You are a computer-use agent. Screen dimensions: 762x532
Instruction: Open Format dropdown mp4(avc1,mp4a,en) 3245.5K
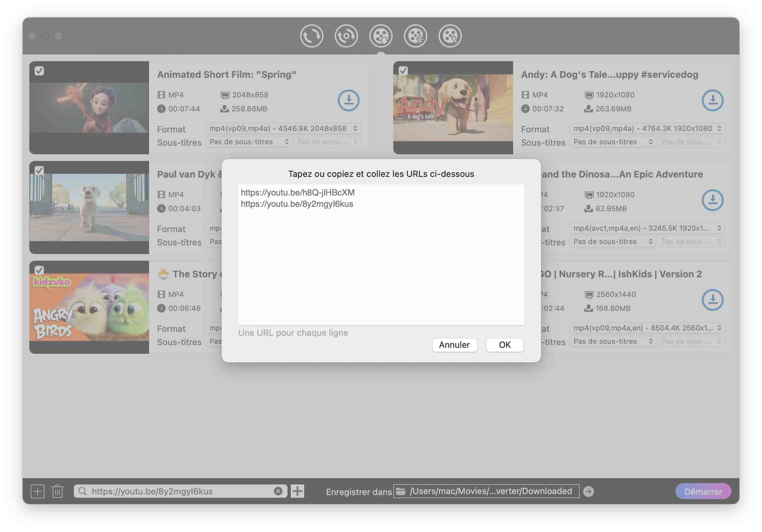tap(647, 228)
